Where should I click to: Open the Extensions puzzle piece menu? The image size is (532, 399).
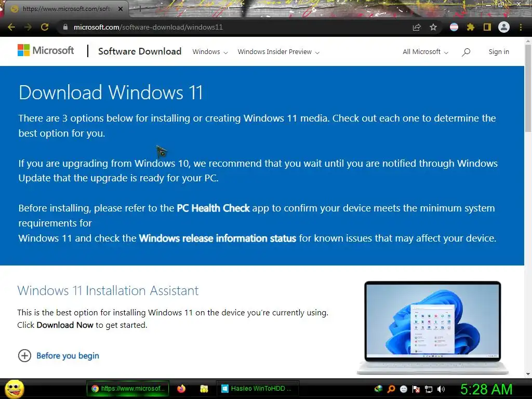[470, 27]
